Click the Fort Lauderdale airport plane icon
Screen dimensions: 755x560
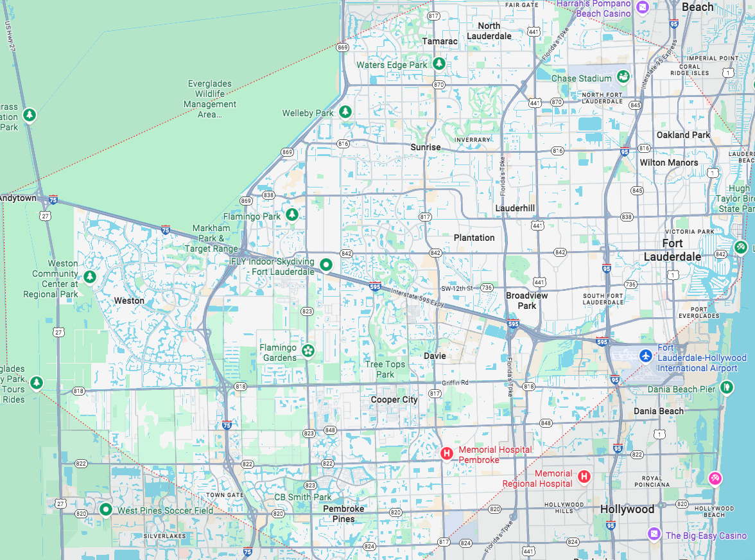pos(646,356)
